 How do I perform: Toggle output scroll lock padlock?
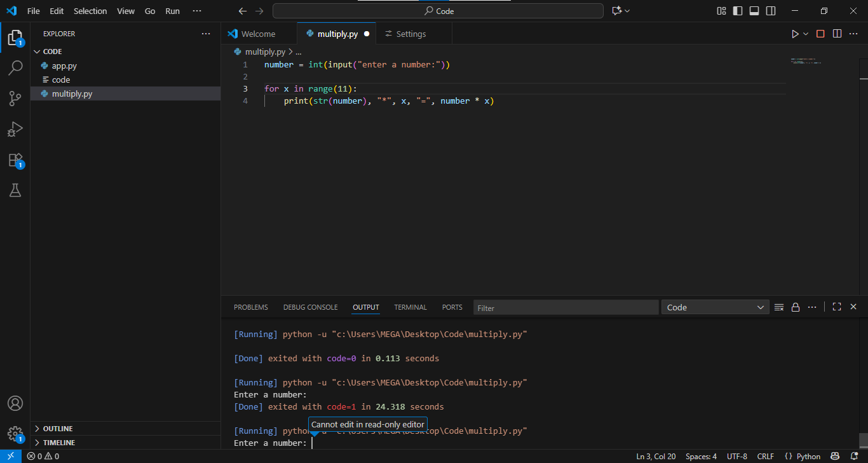click(795, 307)
